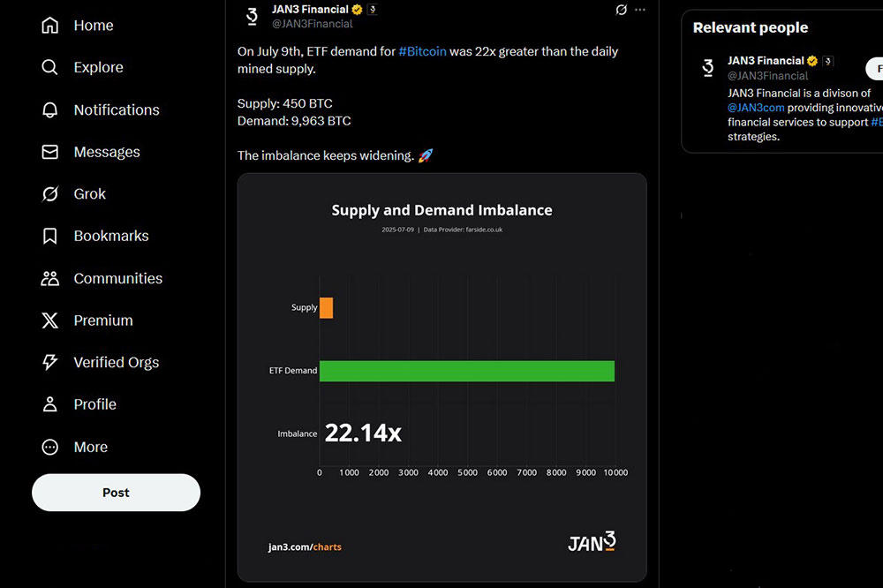Image resolution: width=883 pixels, height=588 pixels.
Task: Click the Premium X logo icon
Action: coord(49,320)
